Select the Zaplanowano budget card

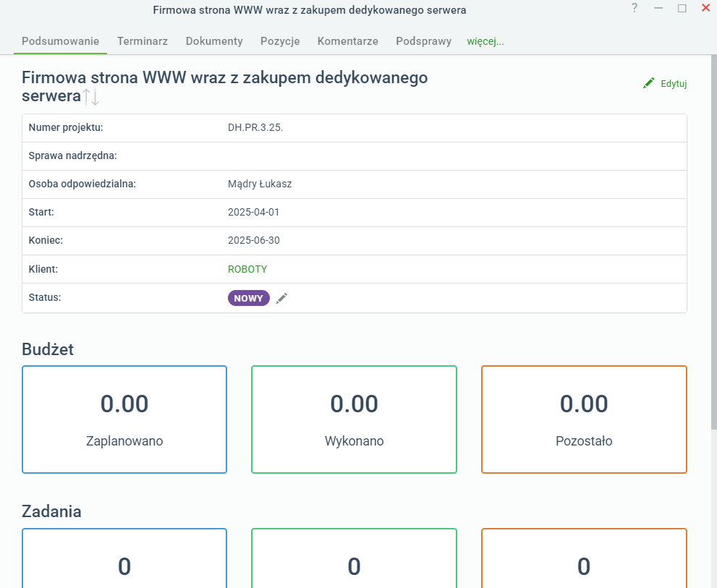(124, 419)
